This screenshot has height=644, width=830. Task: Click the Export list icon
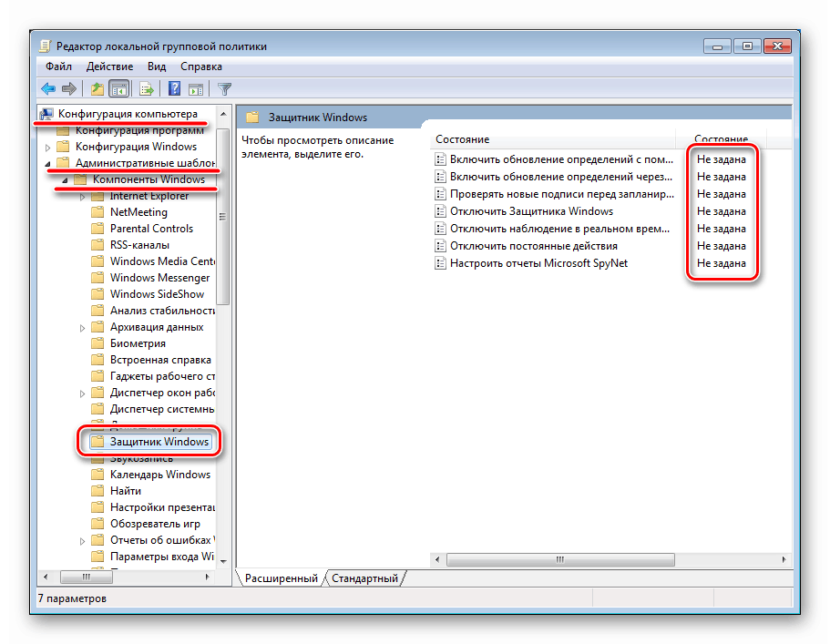click(146, 88)
